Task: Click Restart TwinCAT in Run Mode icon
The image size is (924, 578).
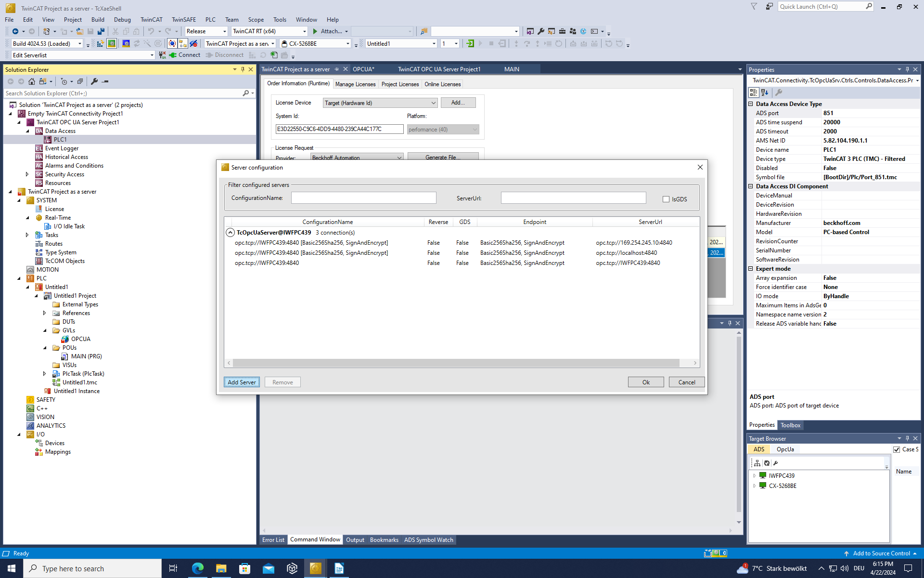Action: [112, 44]
